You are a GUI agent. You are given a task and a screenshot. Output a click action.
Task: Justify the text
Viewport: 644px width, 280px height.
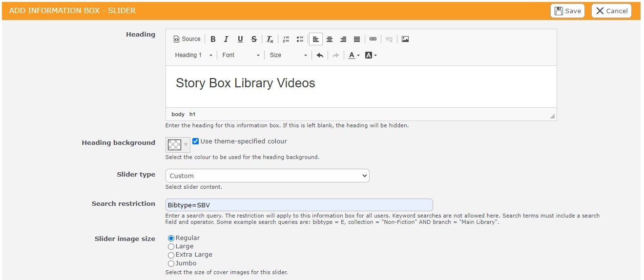click(357, 39)
